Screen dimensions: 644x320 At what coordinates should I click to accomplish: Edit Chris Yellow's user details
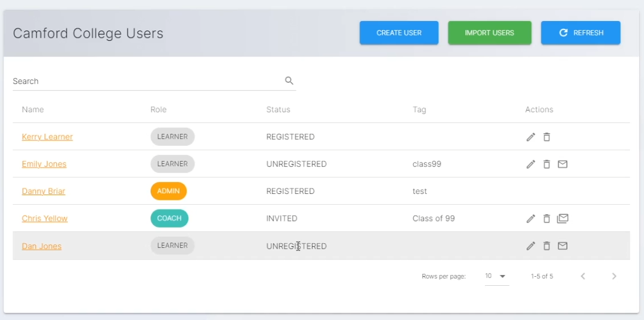click(x=531, y=219)
